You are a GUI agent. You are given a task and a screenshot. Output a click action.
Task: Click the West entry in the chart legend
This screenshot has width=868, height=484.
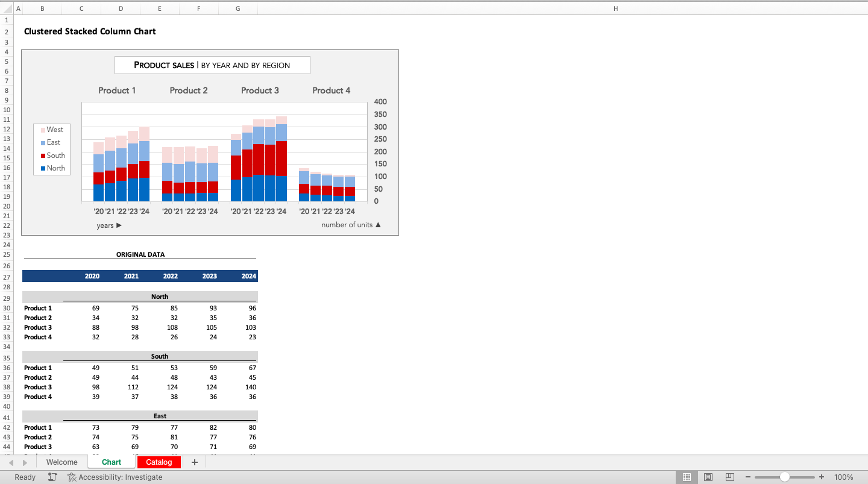coord(54,129)
